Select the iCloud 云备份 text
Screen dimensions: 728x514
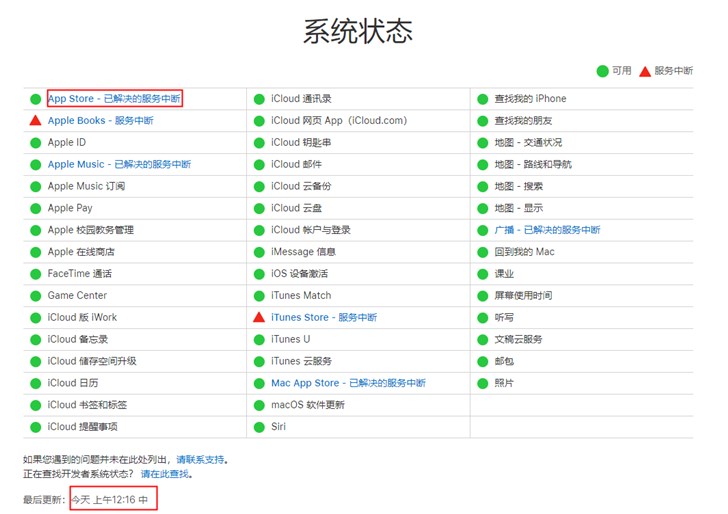301,186
